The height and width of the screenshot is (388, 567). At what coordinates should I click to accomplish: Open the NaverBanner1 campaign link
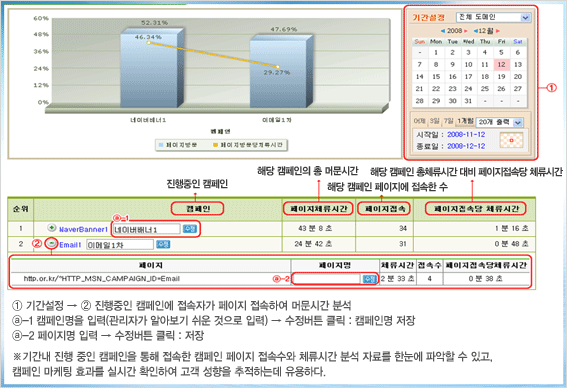pyautogui.click(x=84, y=229)
